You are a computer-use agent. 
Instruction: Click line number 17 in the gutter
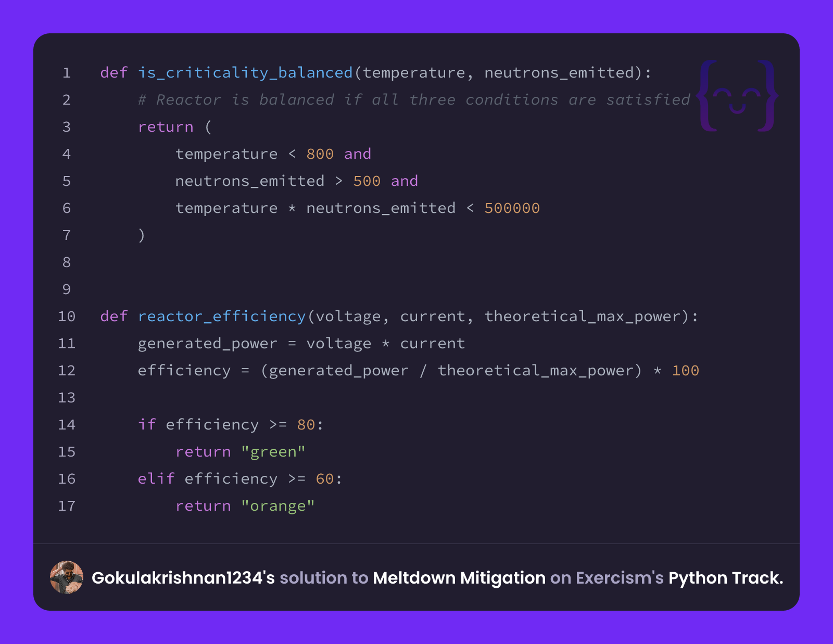click(x=67, y=506)
